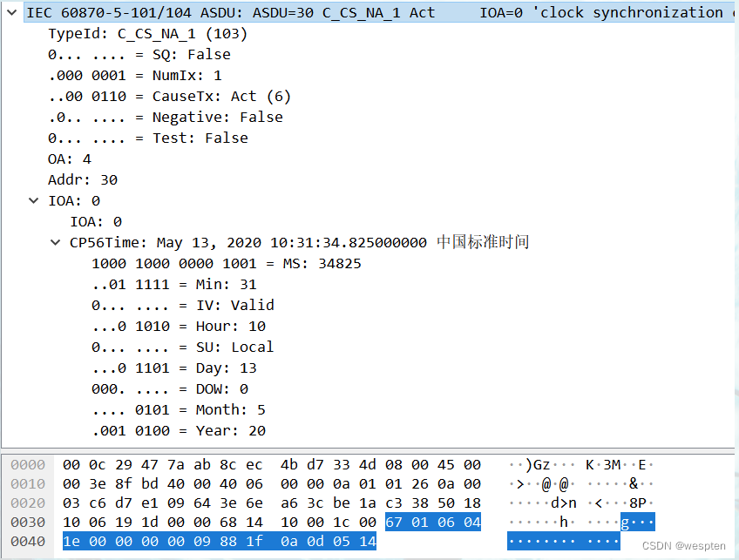Collapse the CP56Time subtree
The height and width of the screenshot is (560, 739).
coord(56,243)
